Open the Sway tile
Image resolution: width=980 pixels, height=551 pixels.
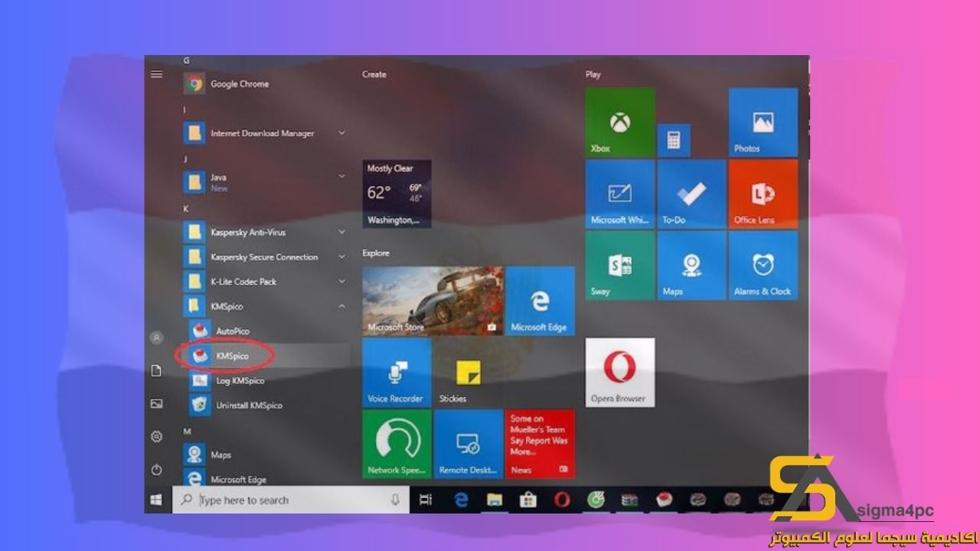coord(620,265)
